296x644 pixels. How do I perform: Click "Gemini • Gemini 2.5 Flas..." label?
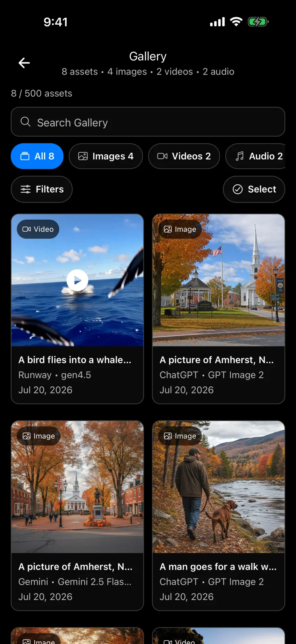[75, 582]
